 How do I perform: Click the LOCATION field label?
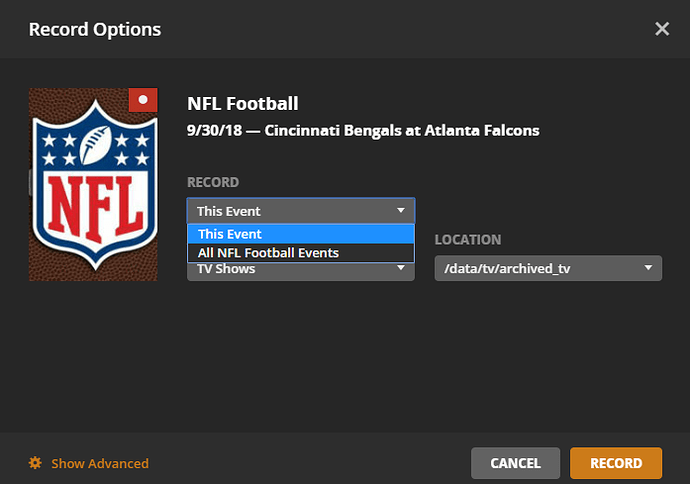468,240
